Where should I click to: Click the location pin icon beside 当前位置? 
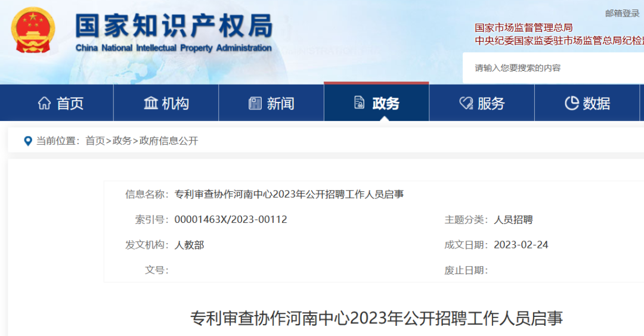(x=28, y=141)
